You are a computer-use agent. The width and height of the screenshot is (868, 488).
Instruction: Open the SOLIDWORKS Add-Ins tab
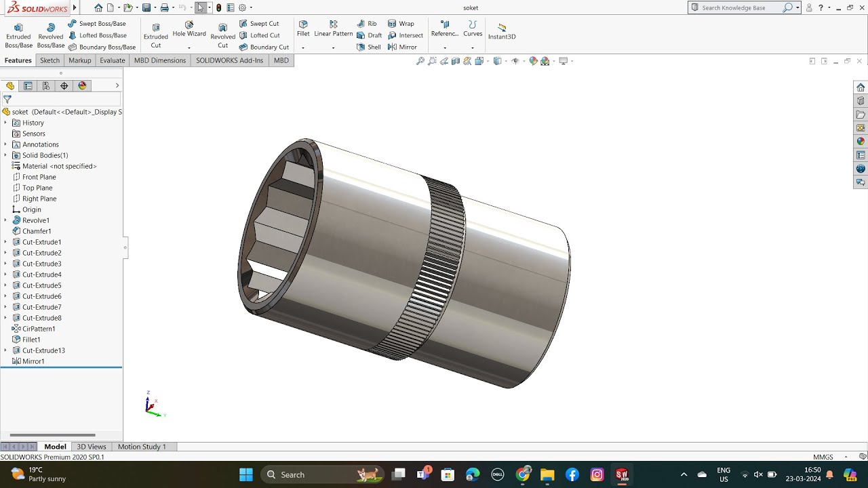point(229,60)
